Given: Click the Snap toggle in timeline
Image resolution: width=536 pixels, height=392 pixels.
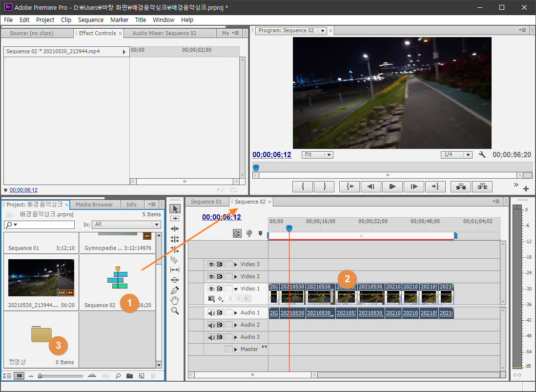Looking at the screenshot, I should point(237,233).
